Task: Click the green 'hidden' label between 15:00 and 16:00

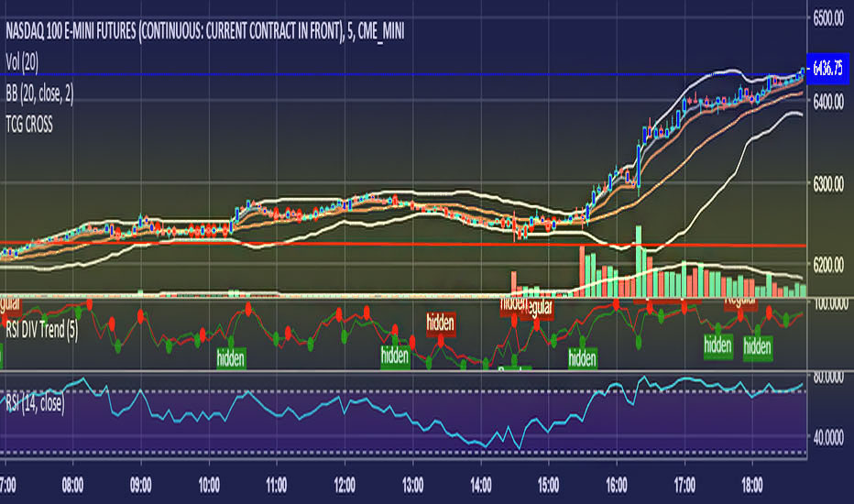Action: [583, 357]
